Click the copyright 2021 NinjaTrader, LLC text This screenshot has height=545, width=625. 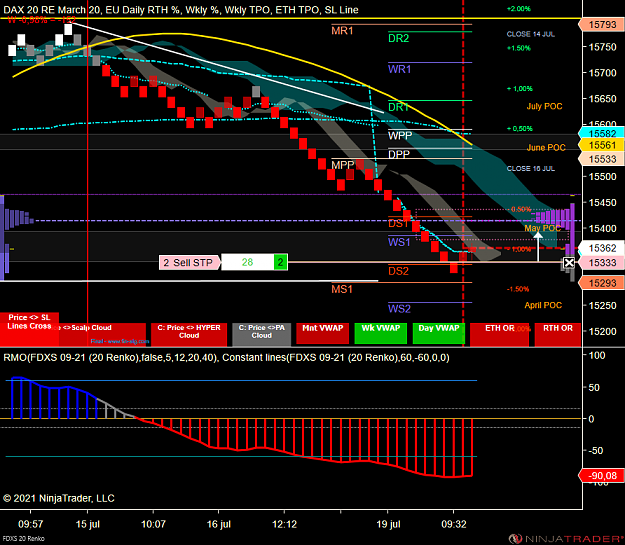click(59, 498)
